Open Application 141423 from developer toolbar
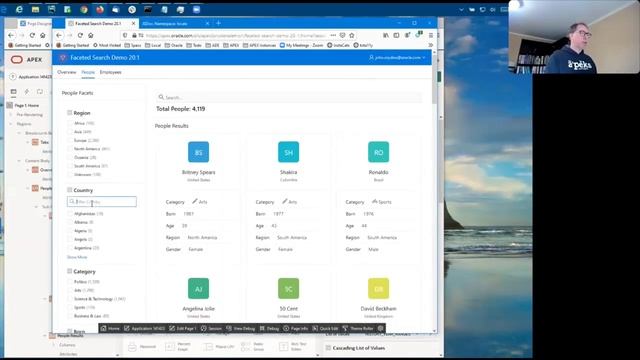The image size is (640, 360). pos(144,328)
